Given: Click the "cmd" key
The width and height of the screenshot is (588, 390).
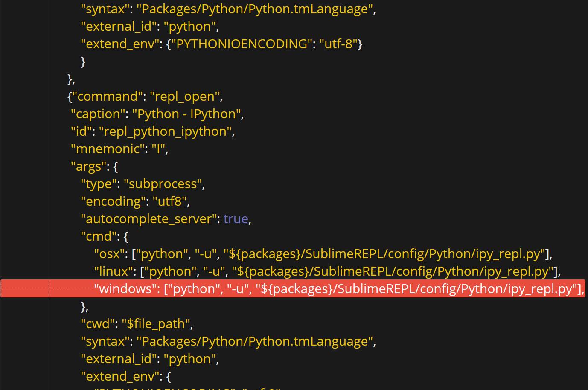Looking at the screenshot, I should pos(99,236).
